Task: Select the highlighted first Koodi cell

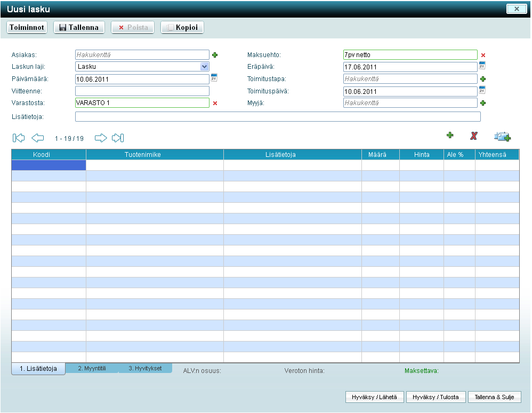Action: pos(49,165)
